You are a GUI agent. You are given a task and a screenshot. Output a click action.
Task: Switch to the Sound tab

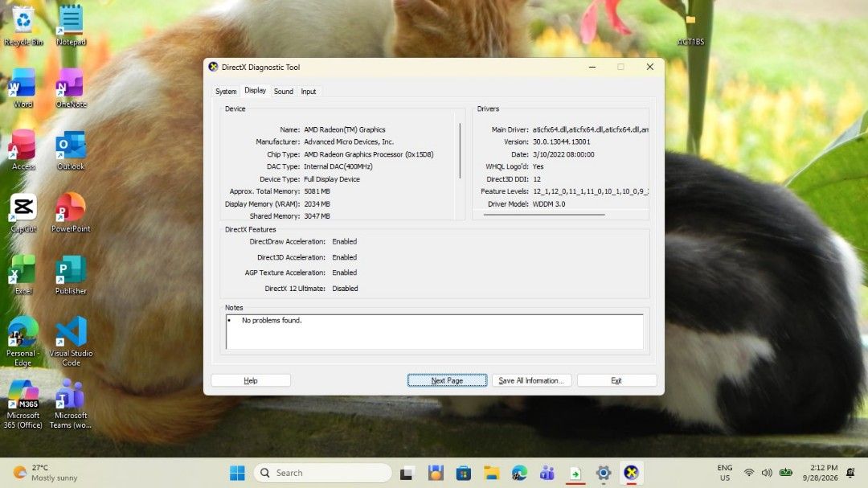(x=284, y=92)
